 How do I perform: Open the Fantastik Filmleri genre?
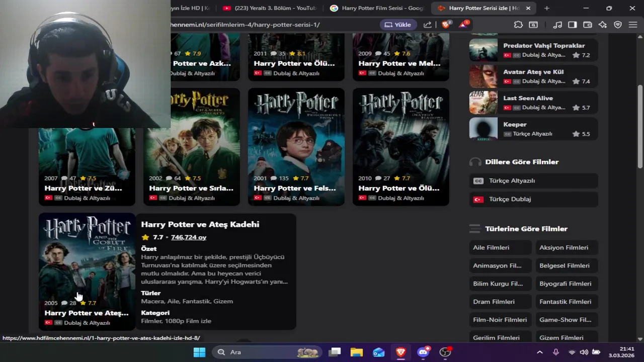coord(567,302)
